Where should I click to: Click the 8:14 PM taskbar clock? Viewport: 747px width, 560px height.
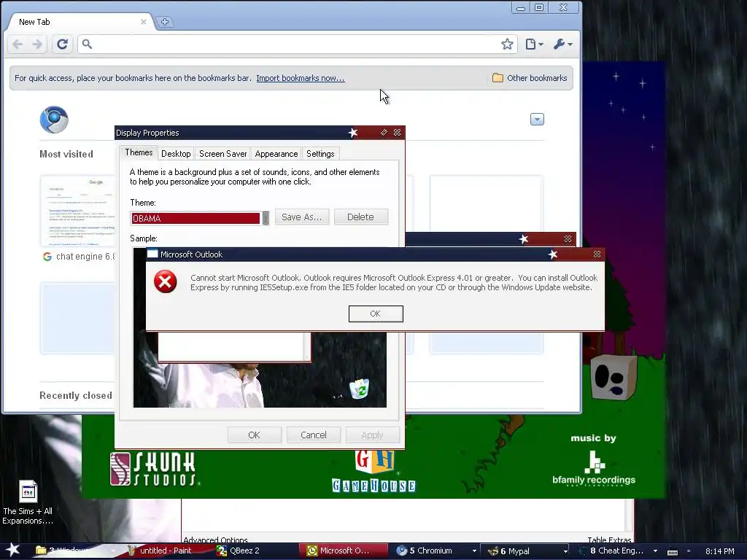[719, 551]
